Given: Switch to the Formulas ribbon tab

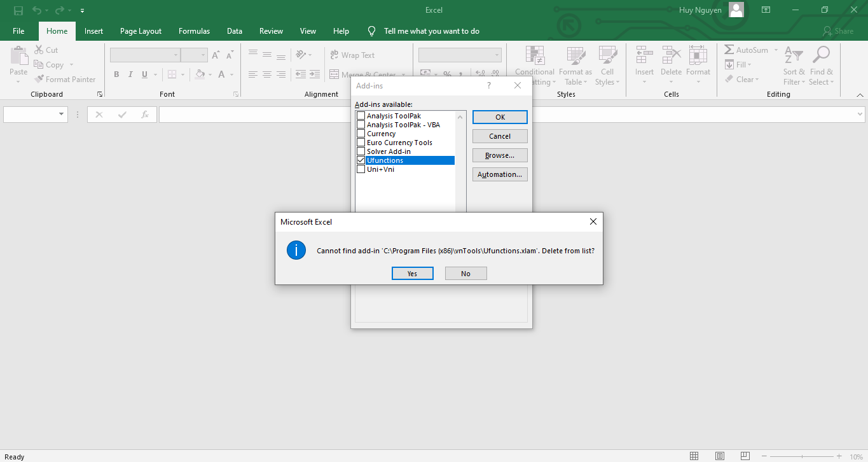Looking at the screenshot, I should pos(194,31).
